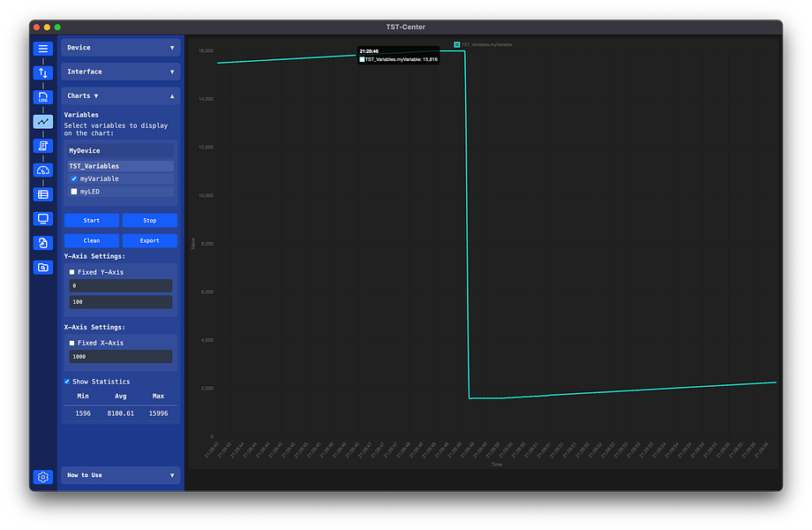Open the folder search sidebar icon
Screen dimensions: 812x530
click(x=43, y=268)
